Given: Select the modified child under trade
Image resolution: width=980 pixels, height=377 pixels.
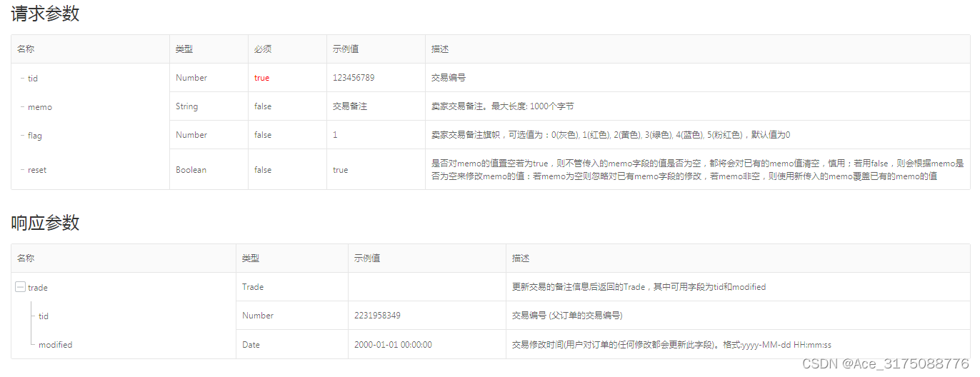Looking at the screenshot, I should [56, 344].
